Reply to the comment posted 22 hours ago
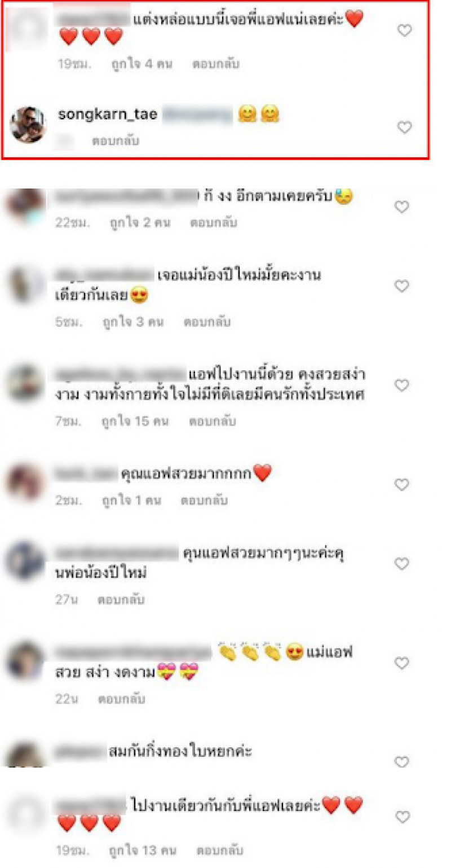 [x=214, y=223]
